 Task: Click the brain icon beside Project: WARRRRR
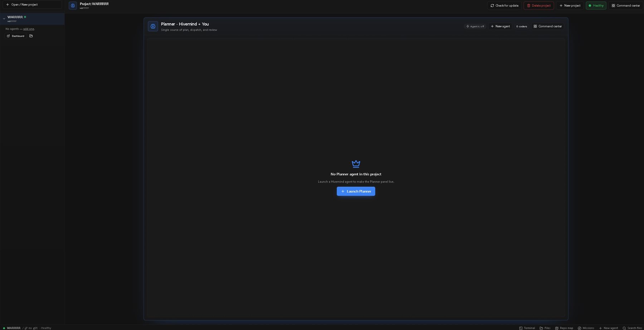click(x=73, y=6)
